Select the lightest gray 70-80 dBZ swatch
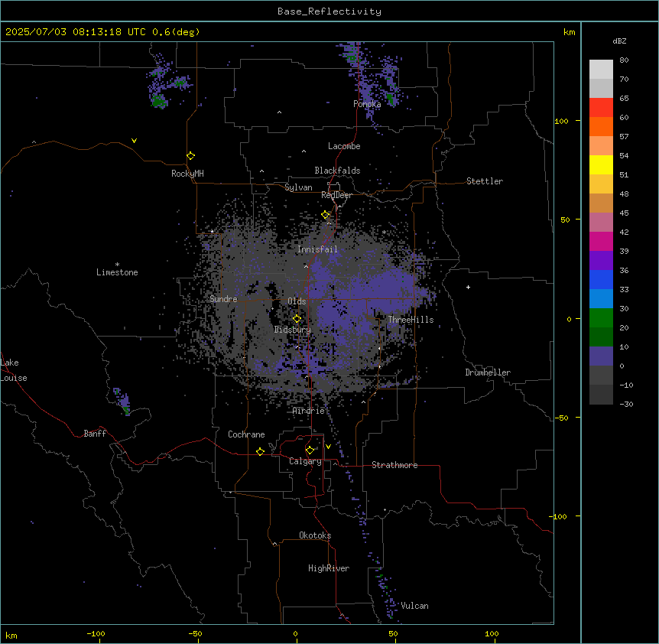The height and width of the screenshot is (644, 659). [601, 70]
